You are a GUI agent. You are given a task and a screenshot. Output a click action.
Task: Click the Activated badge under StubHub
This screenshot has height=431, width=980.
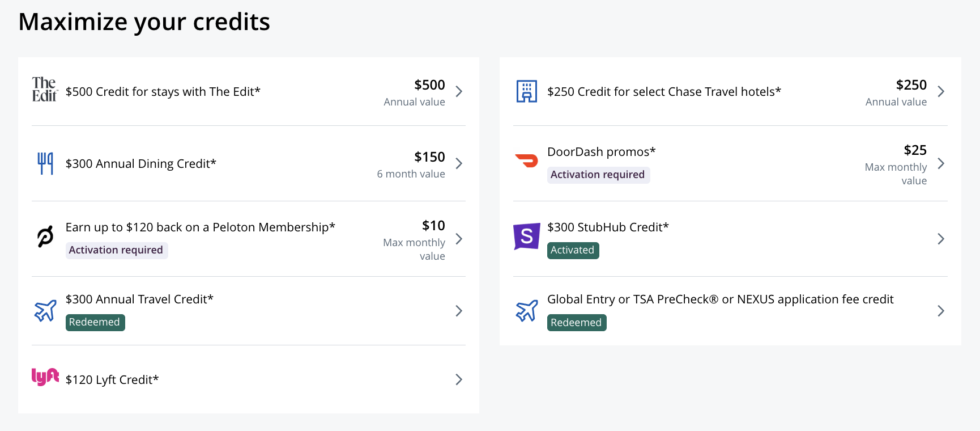[573, 250]
